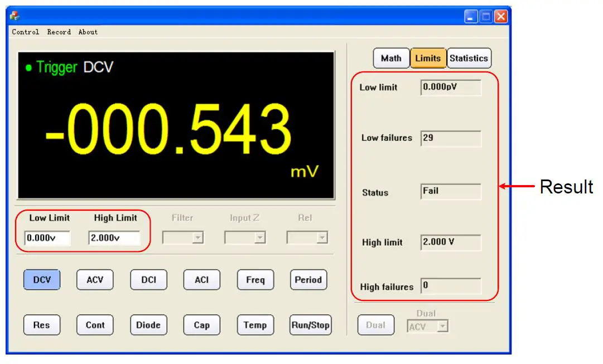603x364 pixels.
Task: Activate Freq measurement mode
Action: pos(255,279)
